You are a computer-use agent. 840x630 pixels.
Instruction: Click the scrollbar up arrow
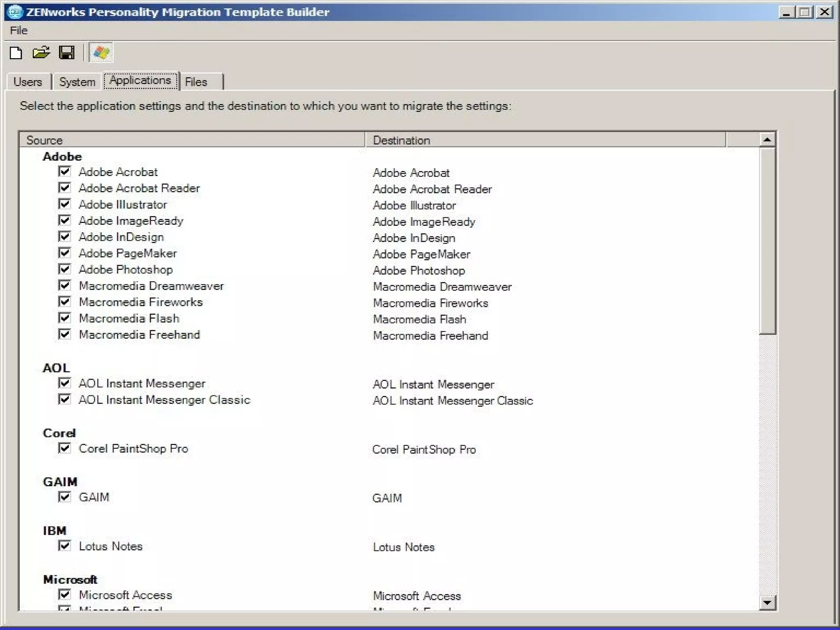[767, 140]
